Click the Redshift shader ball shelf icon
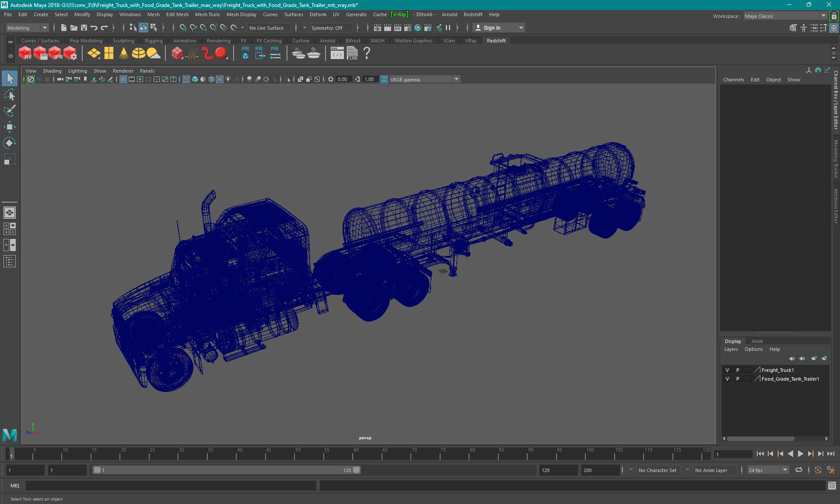Screen dimensions: 840x504 pyautogui.click(x=221, y=53)
